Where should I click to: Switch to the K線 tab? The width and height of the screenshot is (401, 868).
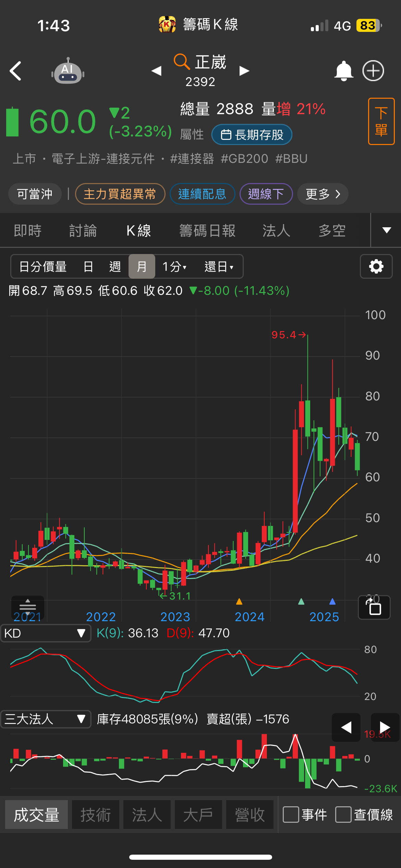tap(139, 230)
